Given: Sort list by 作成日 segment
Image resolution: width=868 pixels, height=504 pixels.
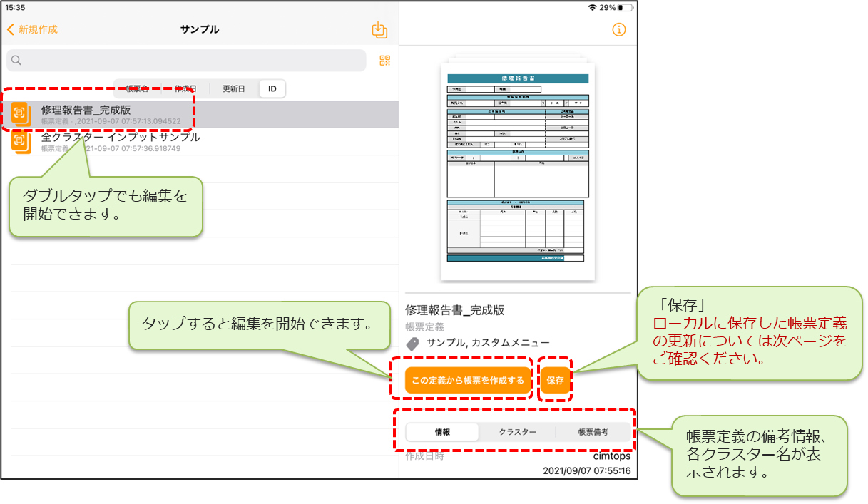Looking at the screenshot, I should pos(185,88).
